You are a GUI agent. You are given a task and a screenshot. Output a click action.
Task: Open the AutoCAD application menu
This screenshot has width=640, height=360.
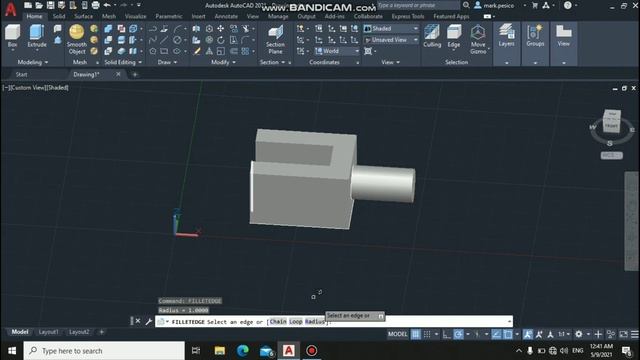pyautogui.click(x=11, y=9)
